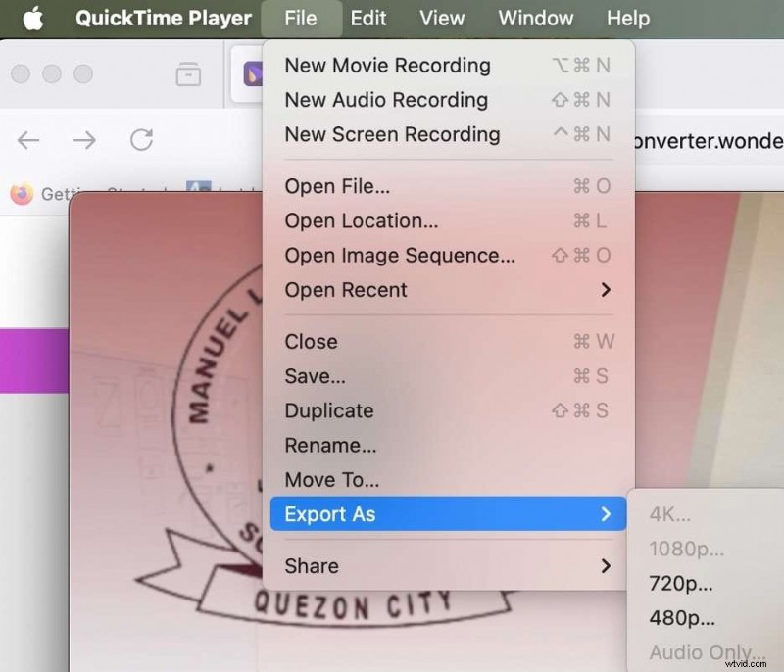Click the browser forward arrow
This screenshot has width=784, height=672.
(84, 140)
